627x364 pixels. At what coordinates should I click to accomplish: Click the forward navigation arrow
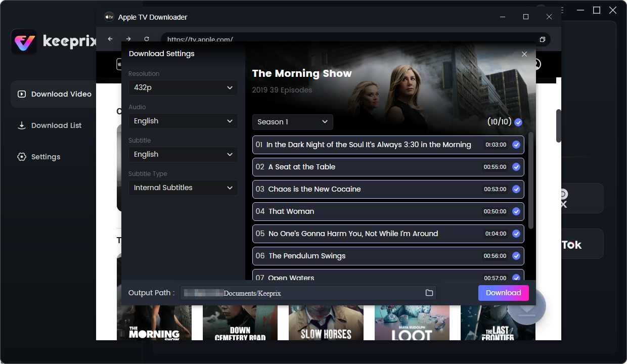click(x=128, y=39)
